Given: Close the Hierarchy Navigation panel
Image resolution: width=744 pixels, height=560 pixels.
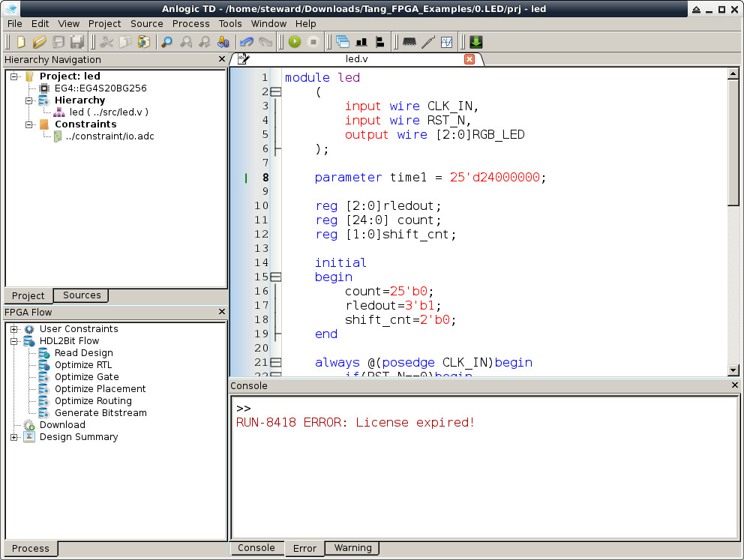Looking at the screenshot, I should [x=221, y=58].
